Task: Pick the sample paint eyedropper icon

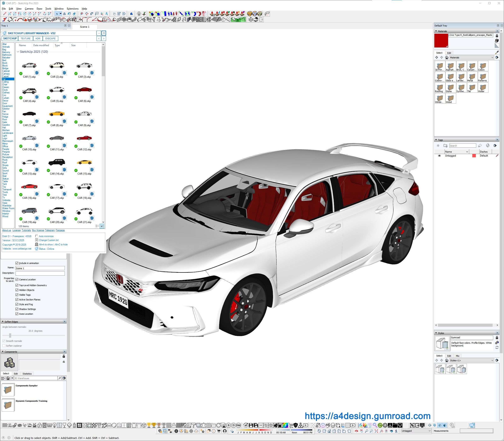Action: 497,52
